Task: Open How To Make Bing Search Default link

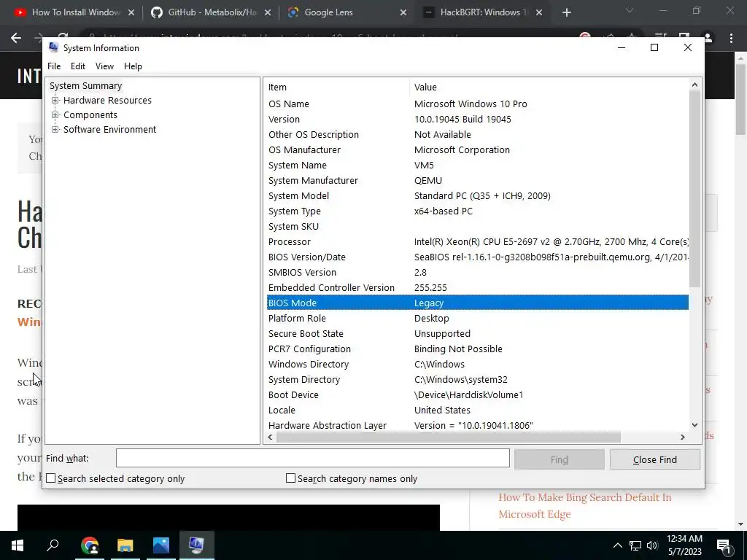Action: [584, 506]
